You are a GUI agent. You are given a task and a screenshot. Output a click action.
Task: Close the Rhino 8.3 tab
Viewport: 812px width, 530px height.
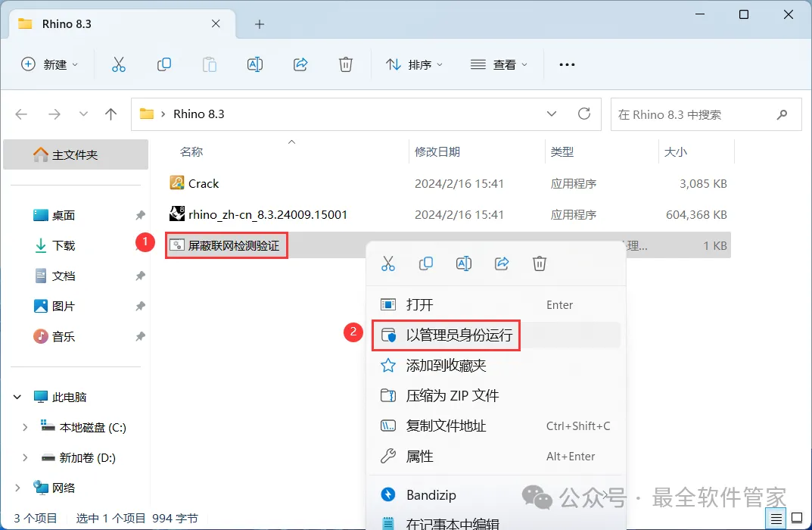coord(216,23)
